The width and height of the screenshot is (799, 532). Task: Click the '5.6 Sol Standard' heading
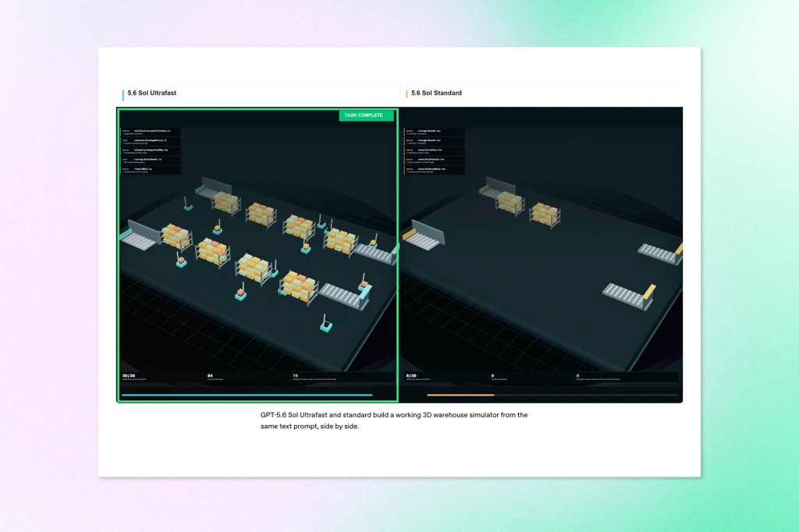(x=436, y=93)
